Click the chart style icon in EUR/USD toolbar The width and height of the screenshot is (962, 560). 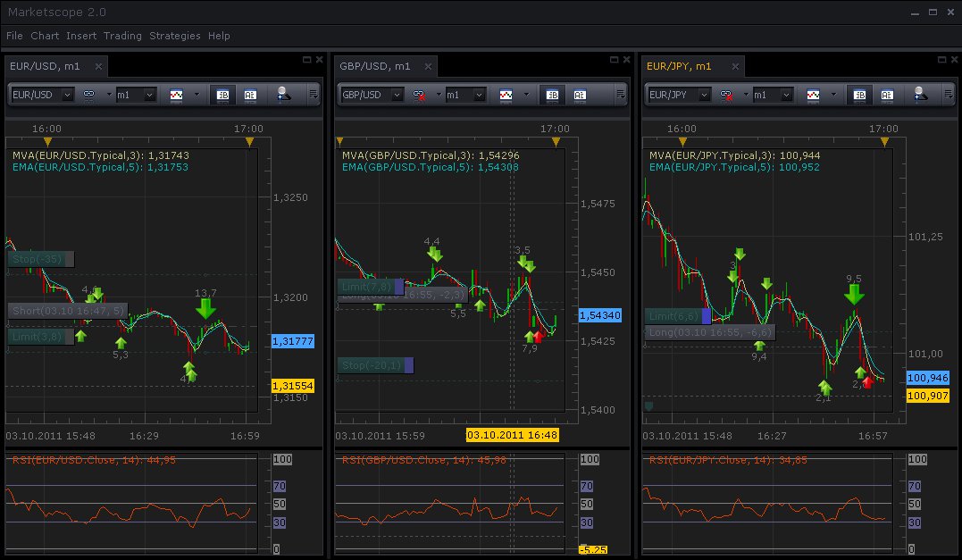[176, 95]
